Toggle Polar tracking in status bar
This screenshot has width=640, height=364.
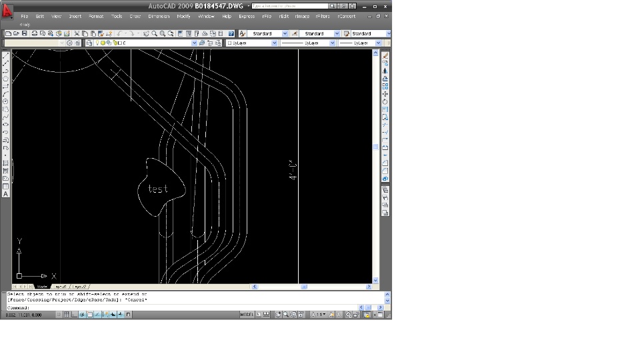click(x=81, y=315)
